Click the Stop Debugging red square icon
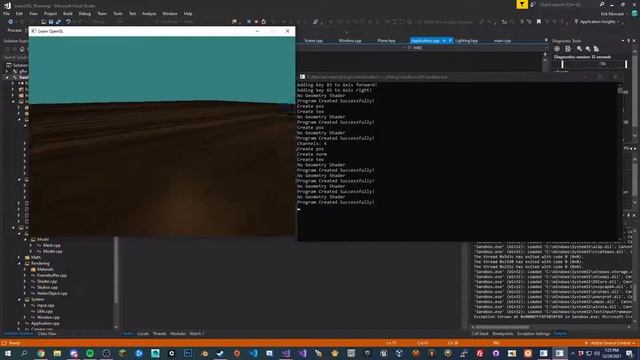Screen dimensions: 640x360 256,22
